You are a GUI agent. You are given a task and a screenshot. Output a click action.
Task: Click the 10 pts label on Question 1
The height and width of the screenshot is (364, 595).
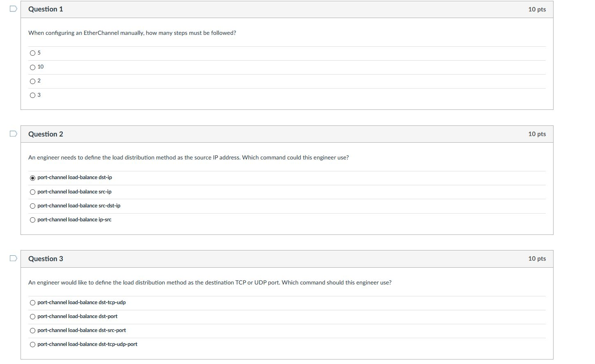click(x=537, y=9)
